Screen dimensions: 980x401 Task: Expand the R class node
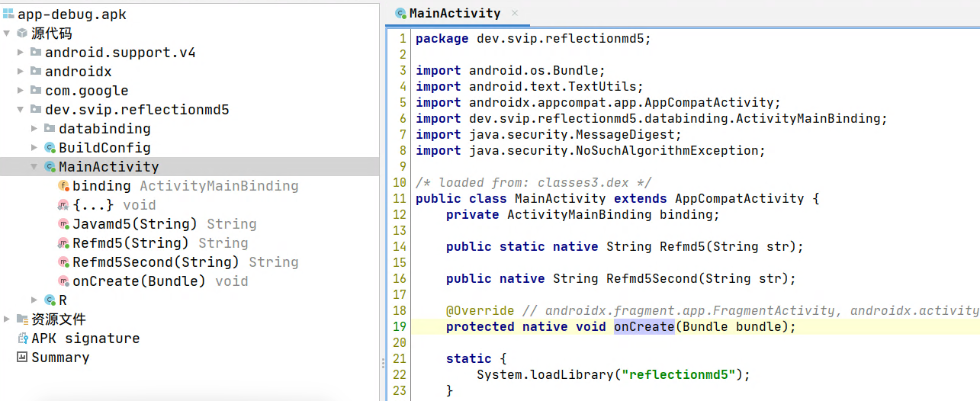click(34, 300)
